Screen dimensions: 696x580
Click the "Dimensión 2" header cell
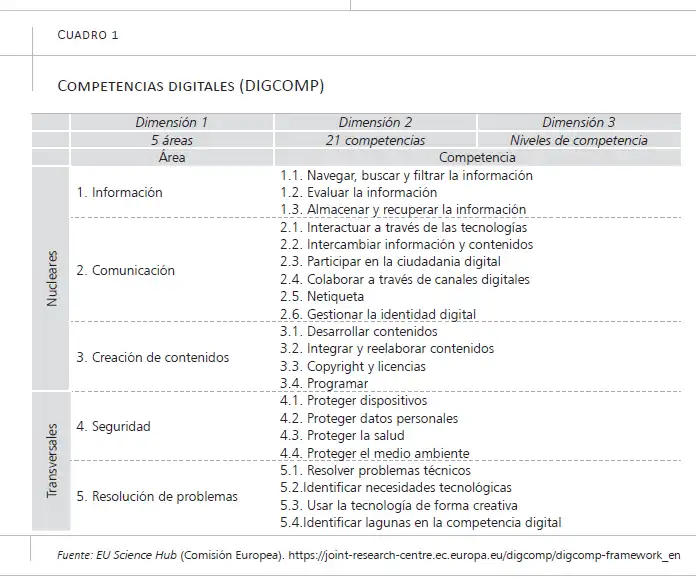(x=376, y=122)
